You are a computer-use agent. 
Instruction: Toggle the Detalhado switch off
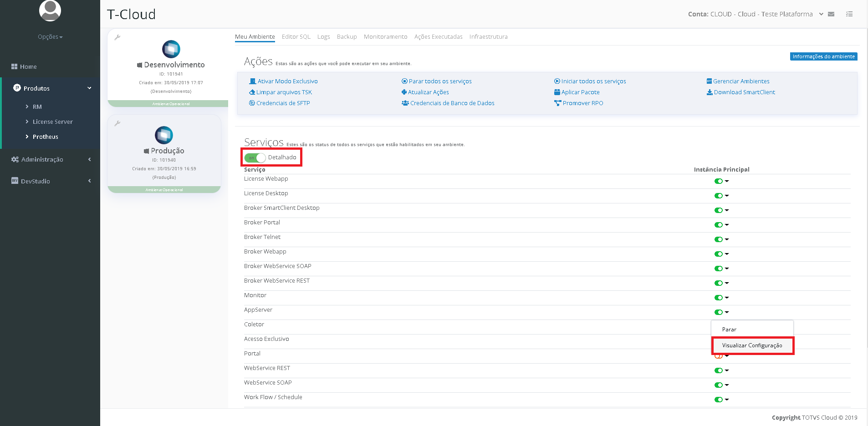pyautogui.click(x=255, y=158)
